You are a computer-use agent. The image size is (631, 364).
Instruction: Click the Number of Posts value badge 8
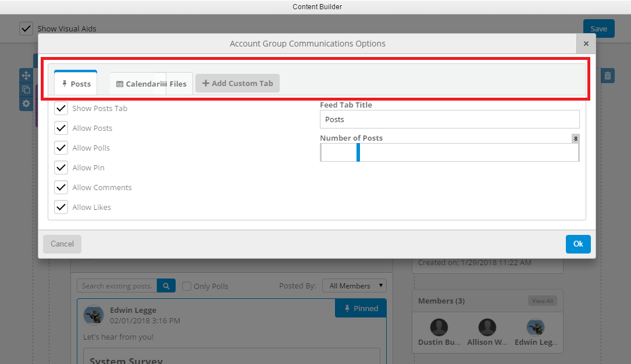(576, 139)
